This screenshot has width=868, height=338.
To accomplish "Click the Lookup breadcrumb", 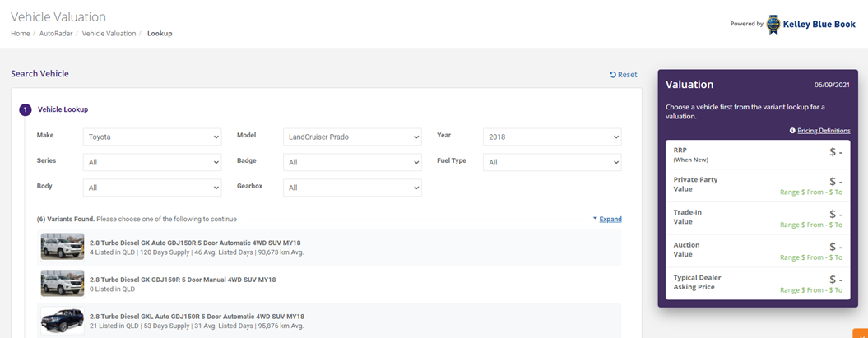I will (160, 33).
